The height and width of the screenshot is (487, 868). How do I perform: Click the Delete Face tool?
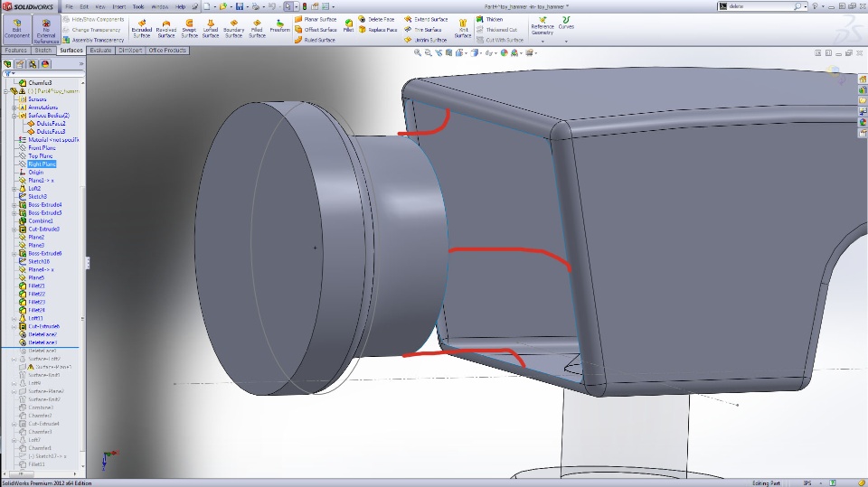pyautogui.click(x=376, y=19)
